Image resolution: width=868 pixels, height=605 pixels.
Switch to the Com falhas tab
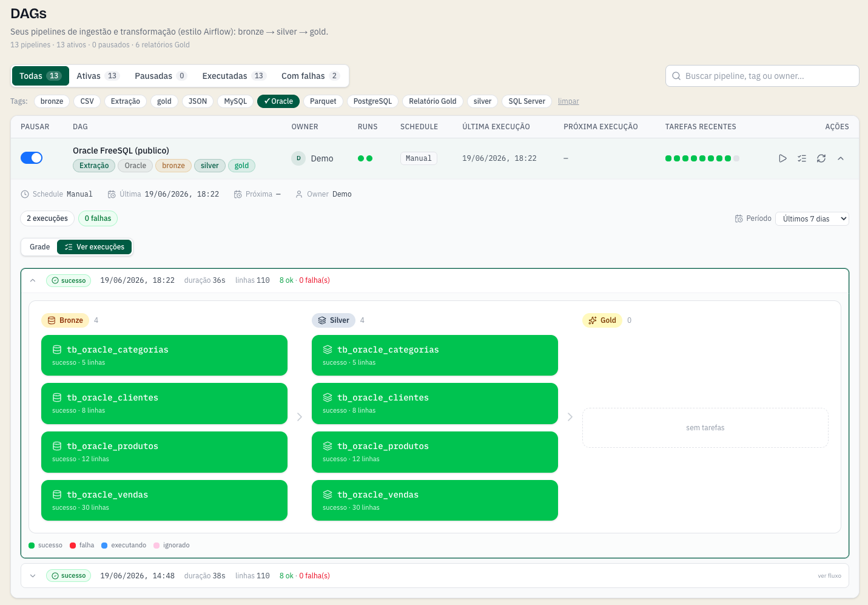(x=311, y=76)
